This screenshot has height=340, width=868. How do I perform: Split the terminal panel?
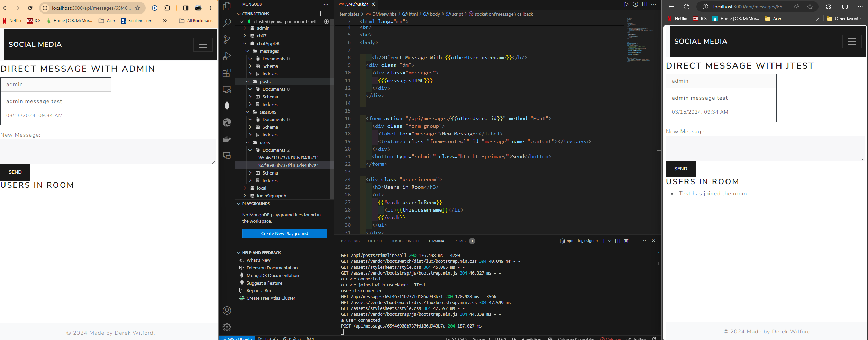(x=618, y=241)
